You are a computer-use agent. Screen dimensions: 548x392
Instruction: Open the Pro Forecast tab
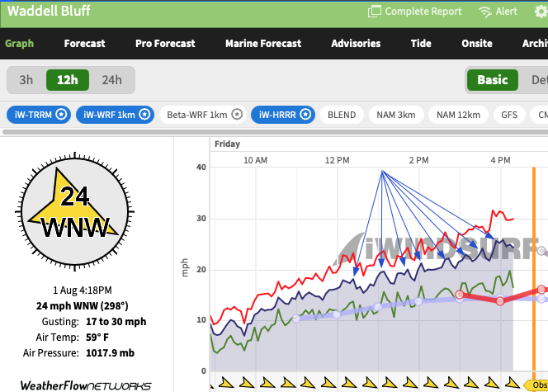[x=165, y=43]
